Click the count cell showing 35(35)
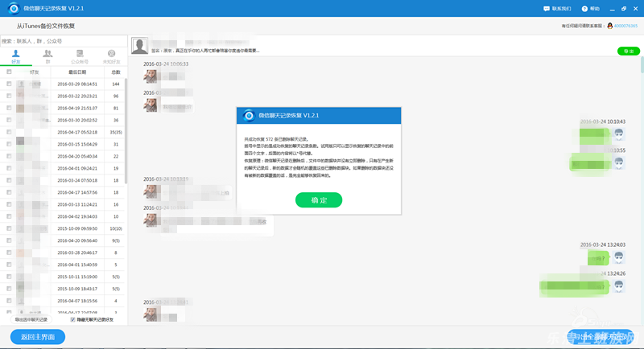Screen dimensions: 644x349 (116, 132)
